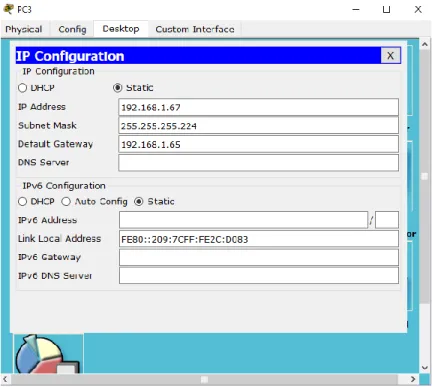Choose IPv6 Auto Config option
Image resolution: width=432 pixels, height=387 pixels.
tap(66, 202)
